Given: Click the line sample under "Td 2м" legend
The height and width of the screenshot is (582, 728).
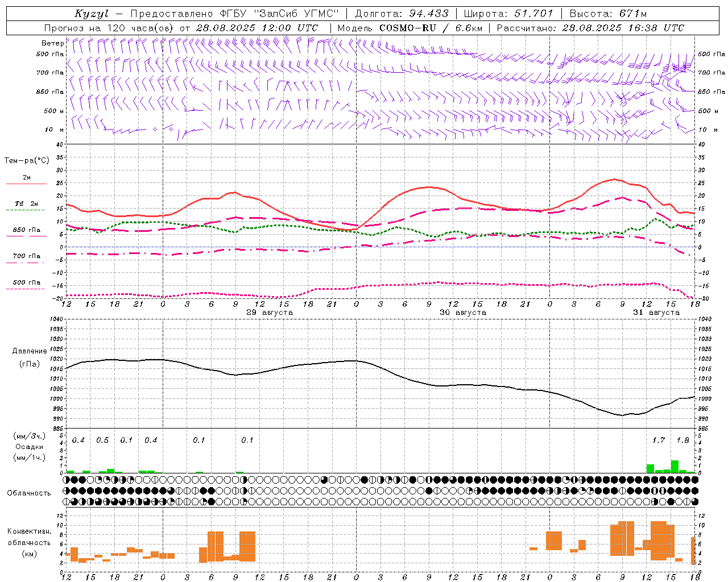Looking at the screenshot, I should [26, 210].
